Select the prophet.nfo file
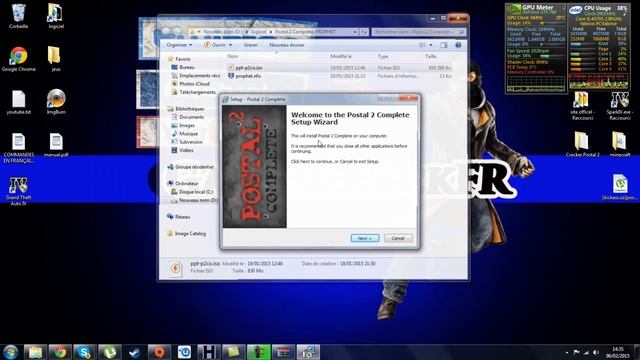The height and width of the screenshot is (360, 640). pyautogui.click(x=248, y=76)
